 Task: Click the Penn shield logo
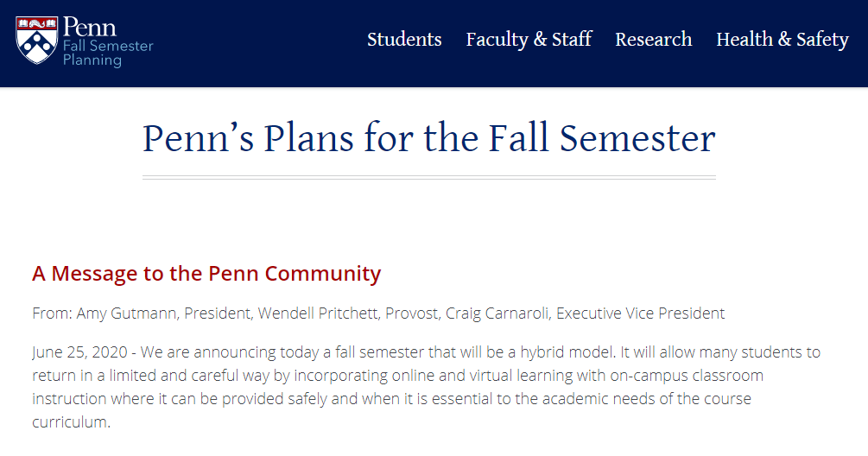coord(37,40)
